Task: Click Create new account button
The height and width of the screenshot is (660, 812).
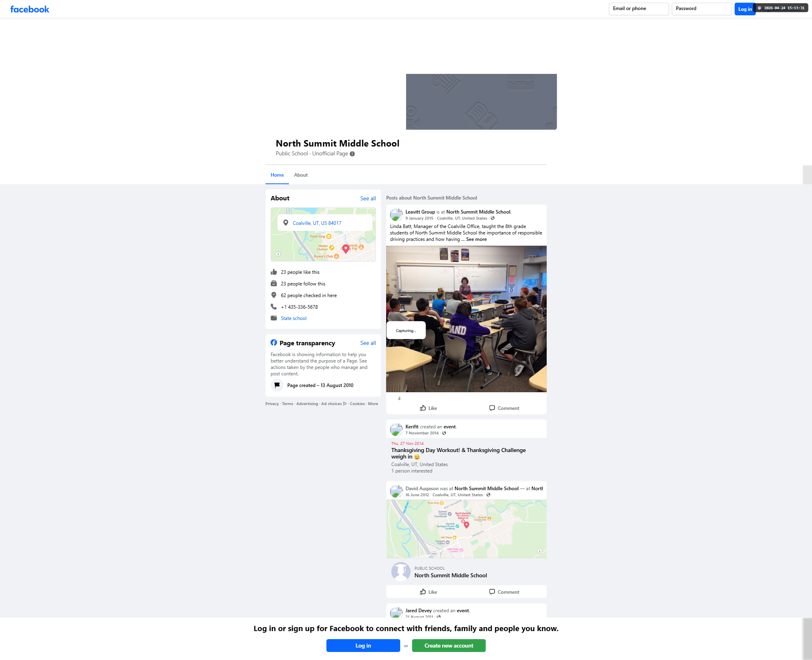Action: coord(449,646)
